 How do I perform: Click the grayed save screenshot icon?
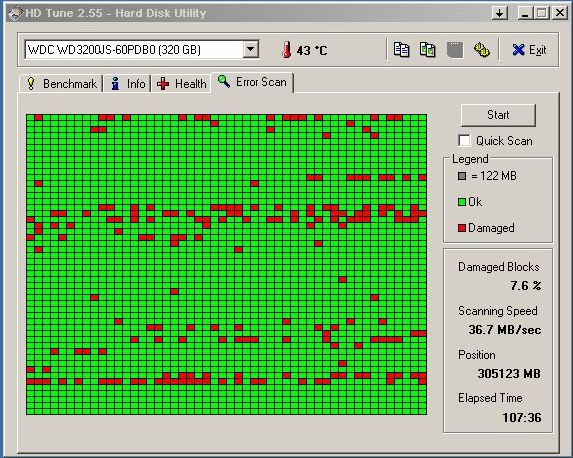click(455, 50)
